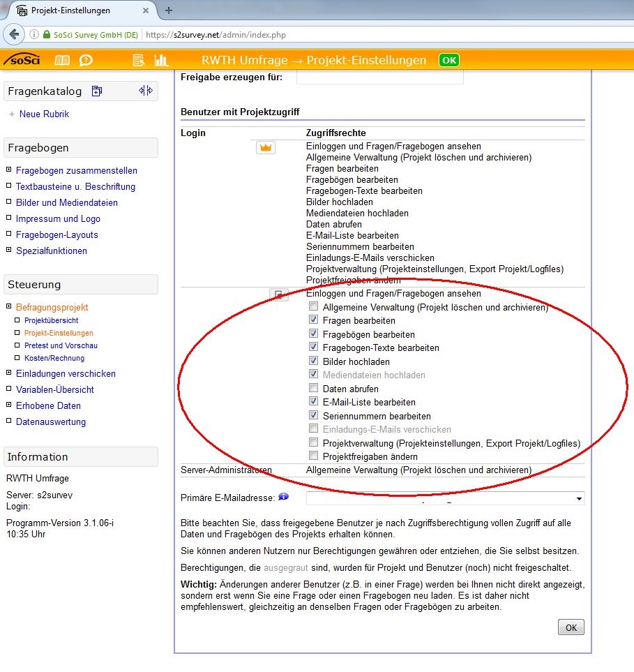Open the manual book icon in orange toolbar
Image resolution: width=634 pixels, height=672 pixels.
click(62, 61)
